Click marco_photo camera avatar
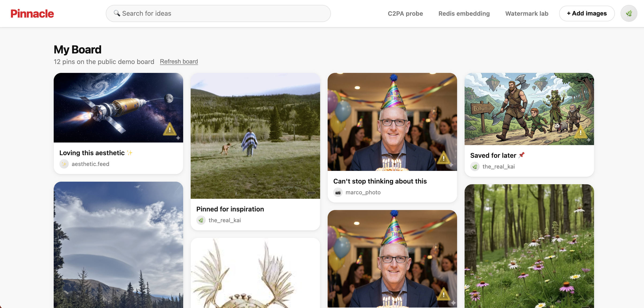Viewport: 644px width, 308px height. click(338, 192)
